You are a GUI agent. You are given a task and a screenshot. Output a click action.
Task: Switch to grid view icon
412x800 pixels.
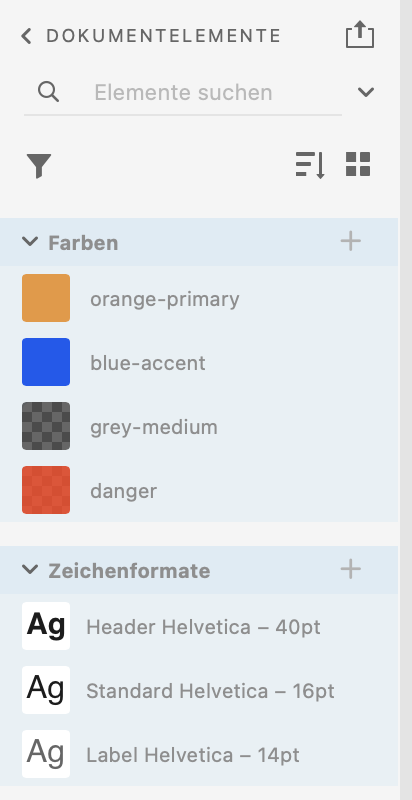point(358,164)
